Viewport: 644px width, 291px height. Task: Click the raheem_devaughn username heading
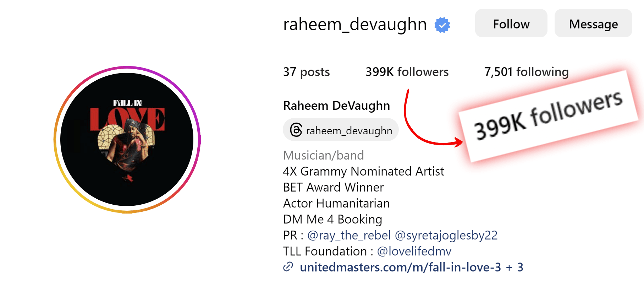tap(355, 25)
